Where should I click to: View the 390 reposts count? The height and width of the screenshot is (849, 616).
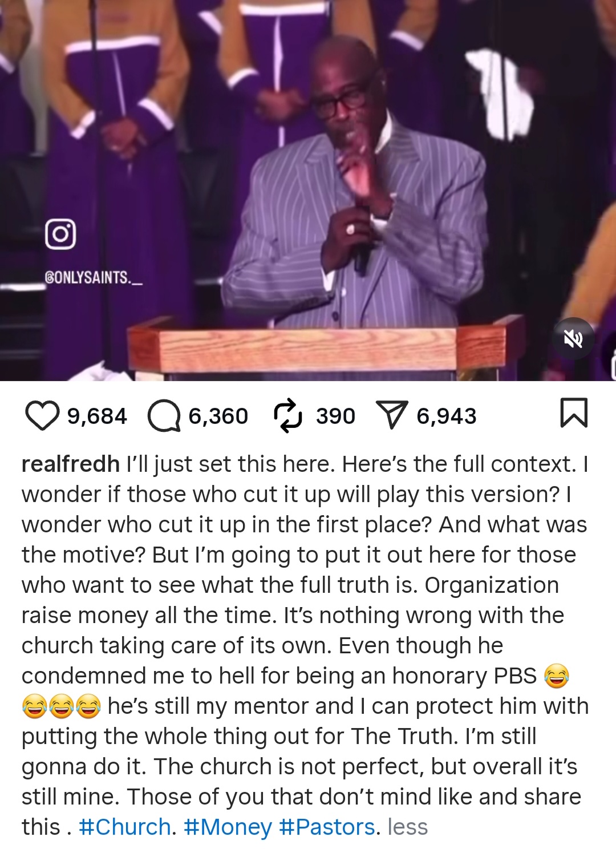[336, 416]
